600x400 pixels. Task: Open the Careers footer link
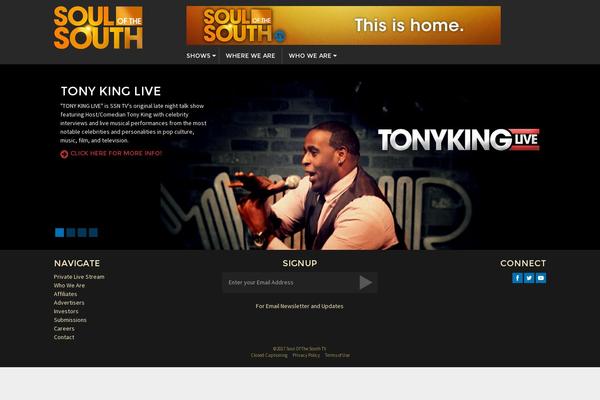64,328
